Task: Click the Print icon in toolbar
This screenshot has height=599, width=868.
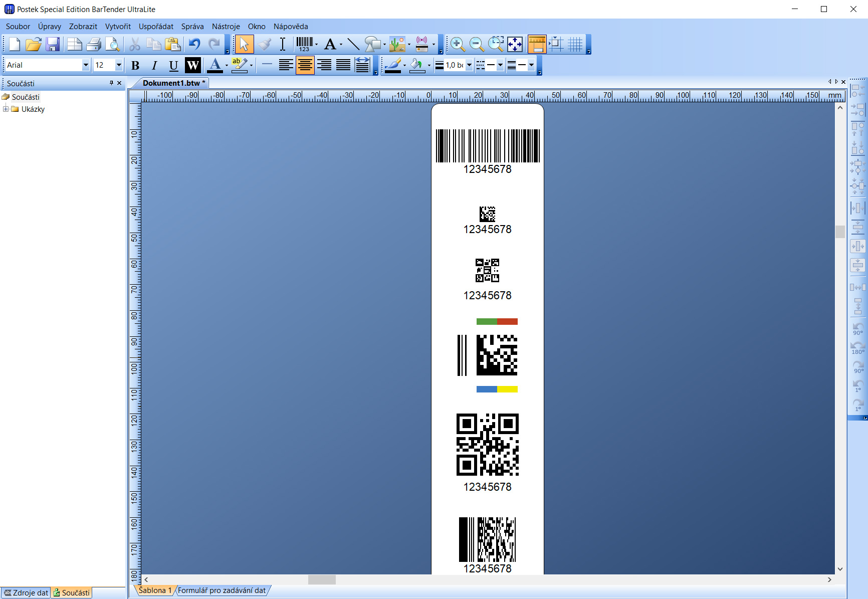Action: (94, 44)
